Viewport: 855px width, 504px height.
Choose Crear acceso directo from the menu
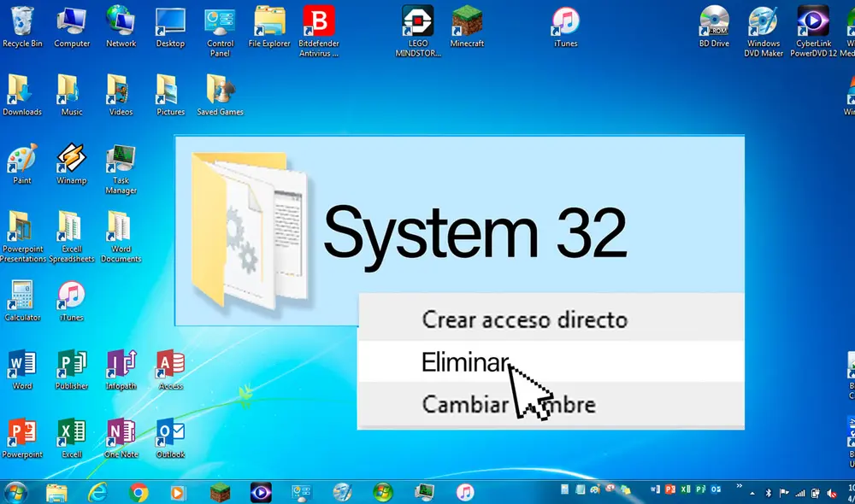[x=525, y=319]
